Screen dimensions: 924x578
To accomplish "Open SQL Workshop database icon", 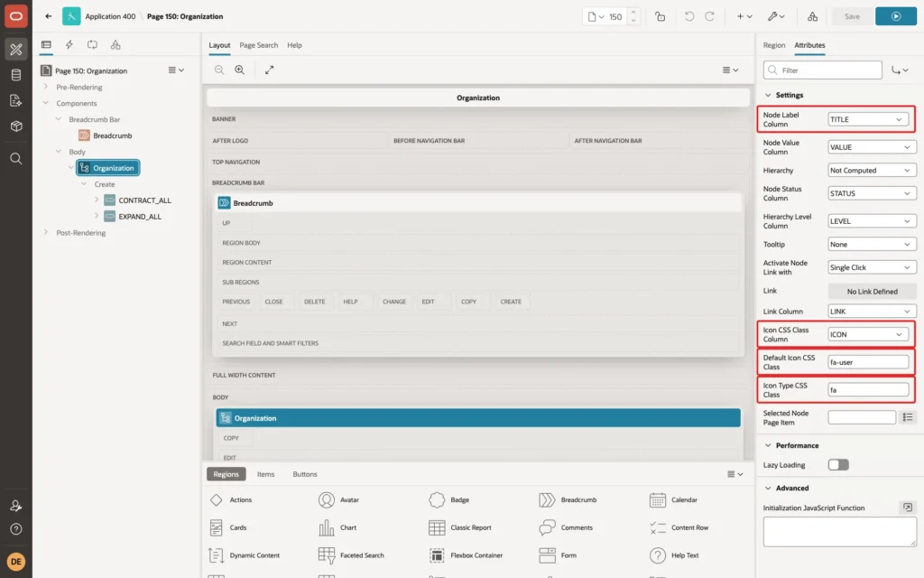I will (x=16, y=75).
